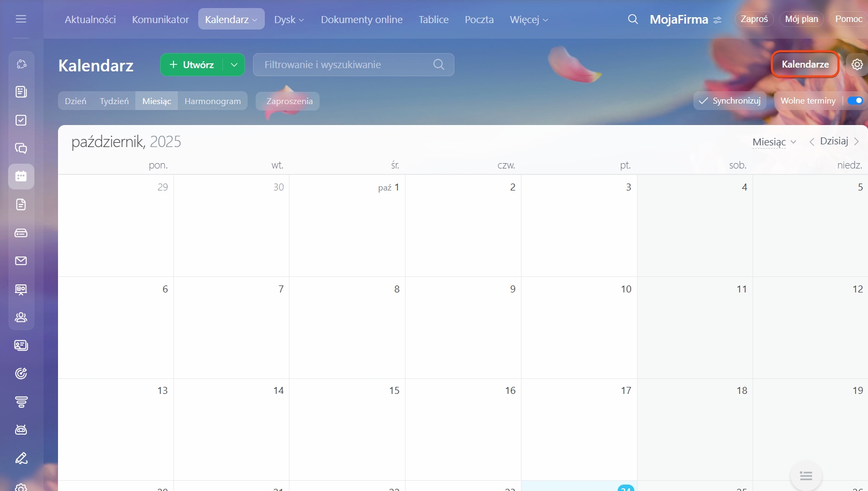Open the hamburger menu in the sidebar
The image size is (868, 491).
(21, 19)
